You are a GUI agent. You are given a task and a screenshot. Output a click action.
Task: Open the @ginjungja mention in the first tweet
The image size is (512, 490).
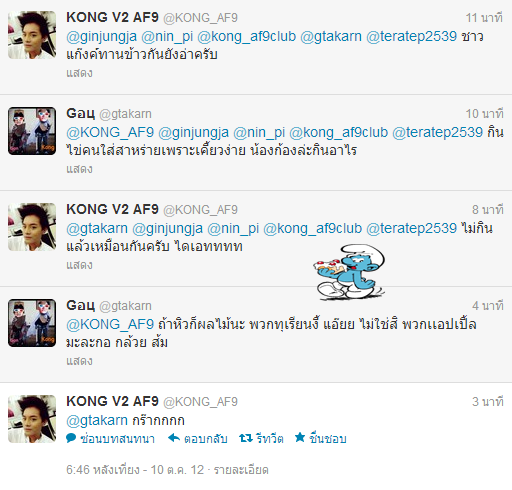click(x=101, y=37)
